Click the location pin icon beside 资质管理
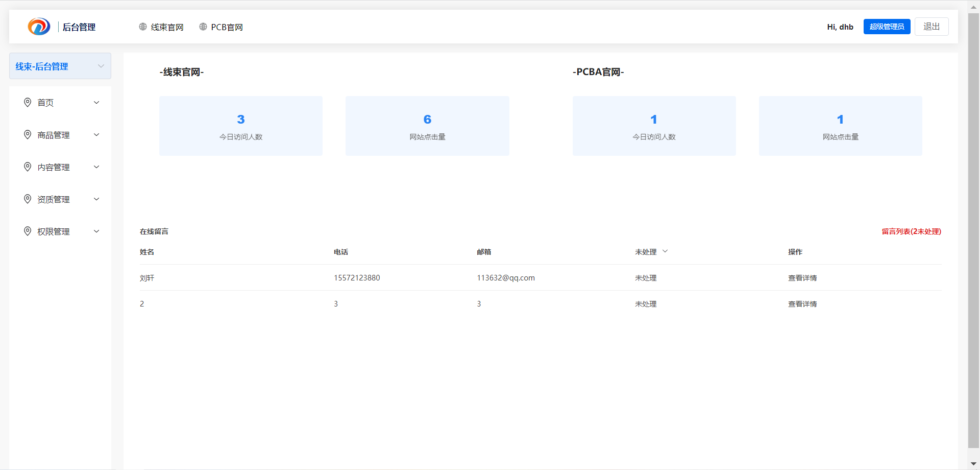Screen dimensions: 980x470 pyautogui.click(x=28, y=199)
